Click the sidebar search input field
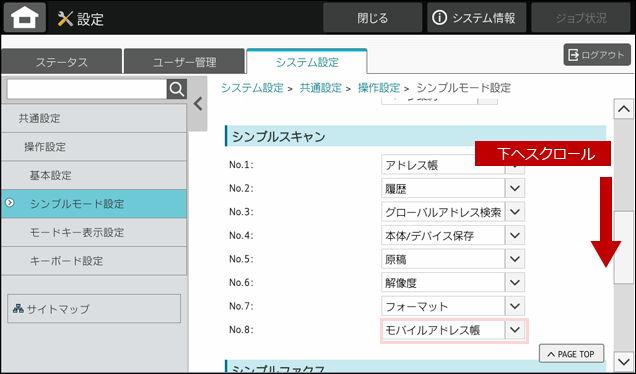This screenshot has width=636, height=374. pos(87,89)
